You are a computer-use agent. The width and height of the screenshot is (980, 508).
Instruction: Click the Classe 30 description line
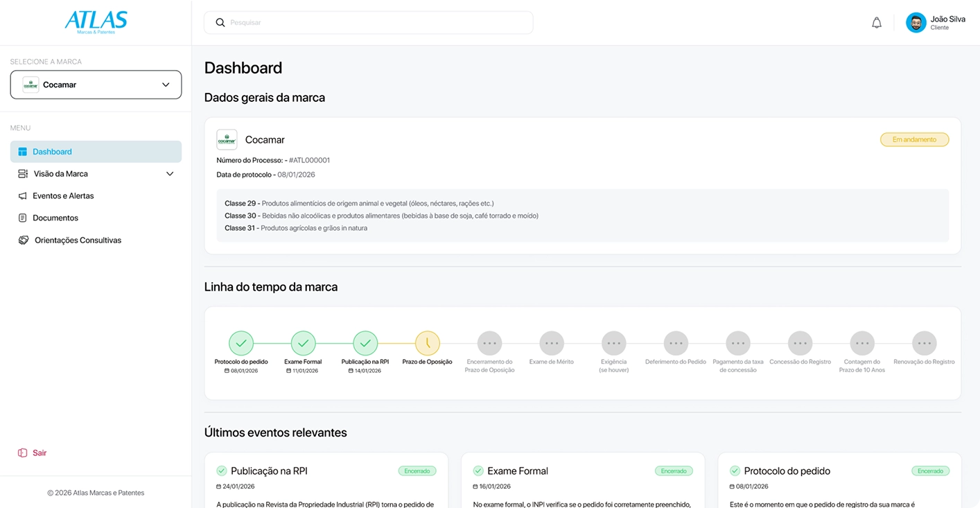click(x=381, y=216)
